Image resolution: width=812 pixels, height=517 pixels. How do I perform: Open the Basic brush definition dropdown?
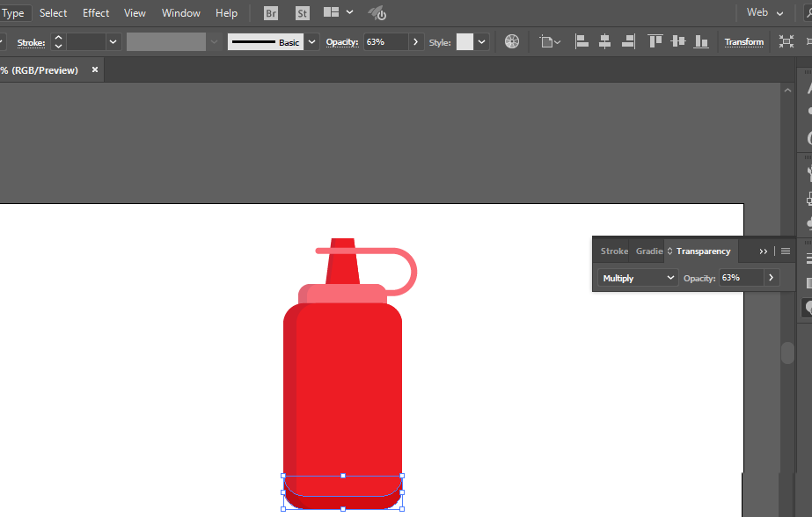click(310, 42)
